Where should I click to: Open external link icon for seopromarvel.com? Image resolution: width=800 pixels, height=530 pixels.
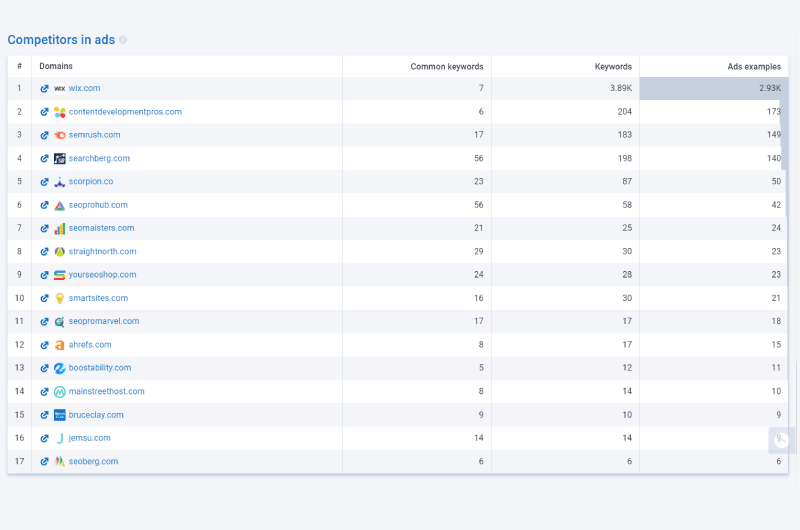pyautogui.click(x=44, y=321)
